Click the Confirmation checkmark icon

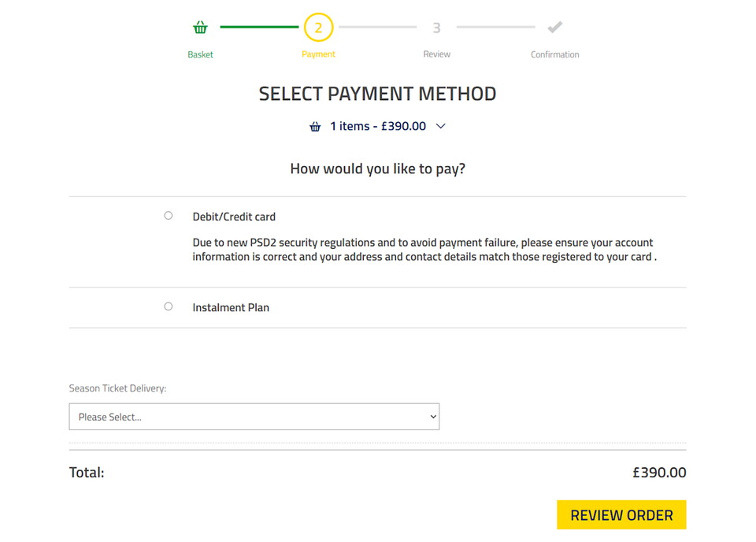[x=555, y=28]
